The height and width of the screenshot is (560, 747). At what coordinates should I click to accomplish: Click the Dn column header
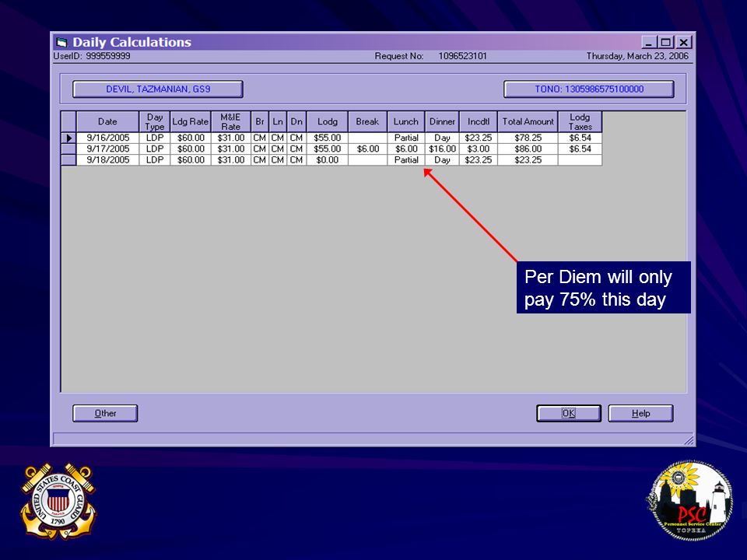296,122
